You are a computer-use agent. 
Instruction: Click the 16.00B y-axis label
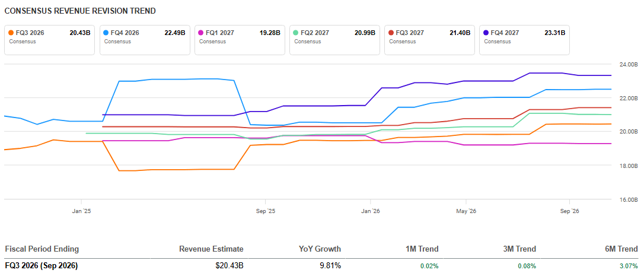[628, 200]
